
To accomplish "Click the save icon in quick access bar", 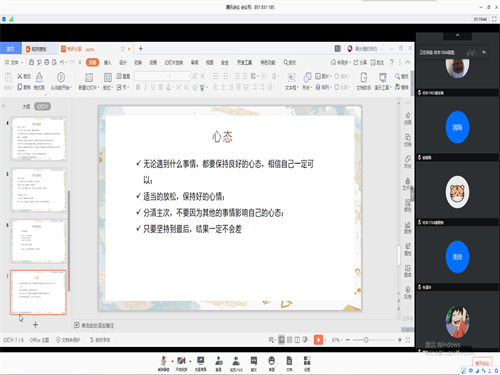I will [x=31, y=62].
